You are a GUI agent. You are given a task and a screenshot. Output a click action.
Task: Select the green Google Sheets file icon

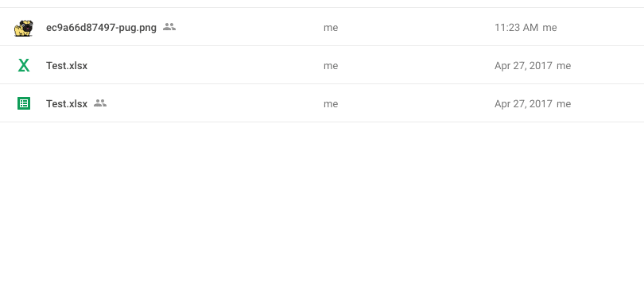coord(24,103)
